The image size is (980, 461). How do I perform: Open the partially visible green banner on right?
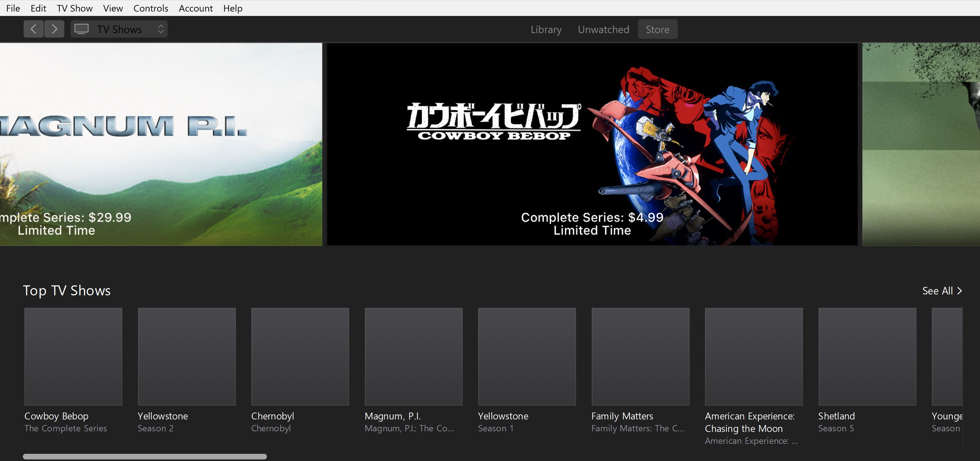[x=921, y=144]
